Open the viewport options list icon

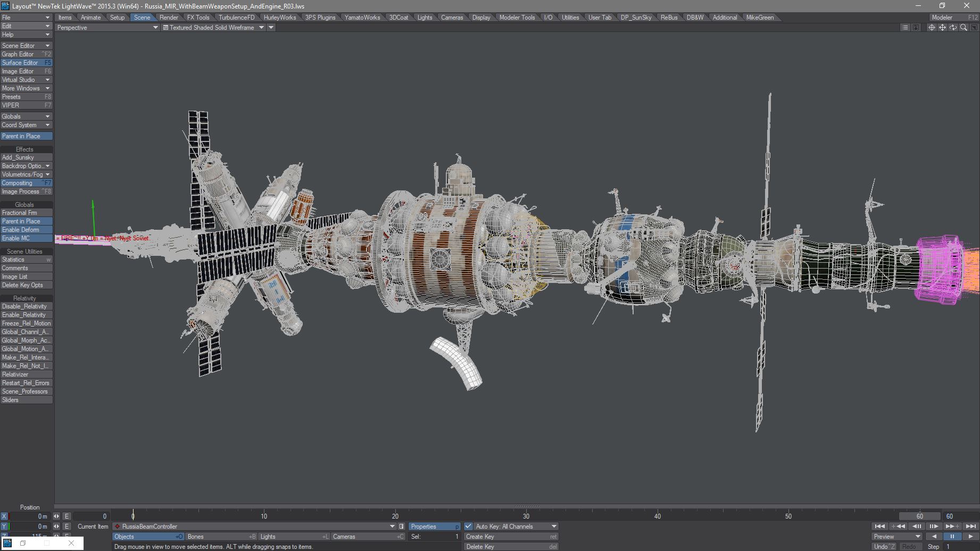tap(905, 28)
